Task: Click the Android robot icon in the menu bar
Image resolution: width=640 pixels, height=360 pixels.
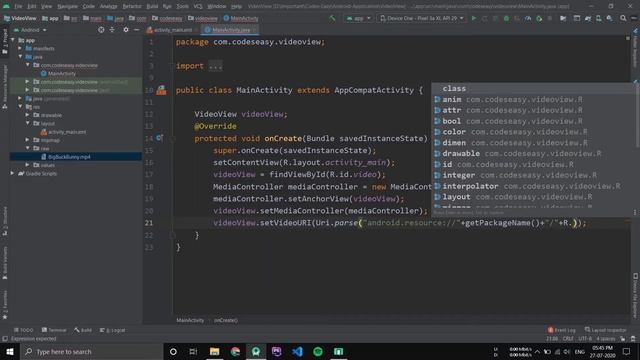Action: click(x=6, y=6)
